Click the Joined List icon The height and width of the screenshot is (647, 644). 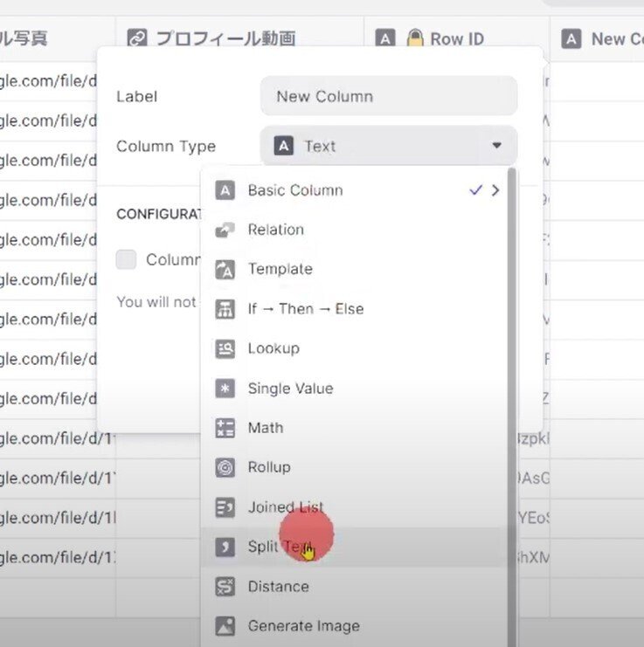click(225, 507)
